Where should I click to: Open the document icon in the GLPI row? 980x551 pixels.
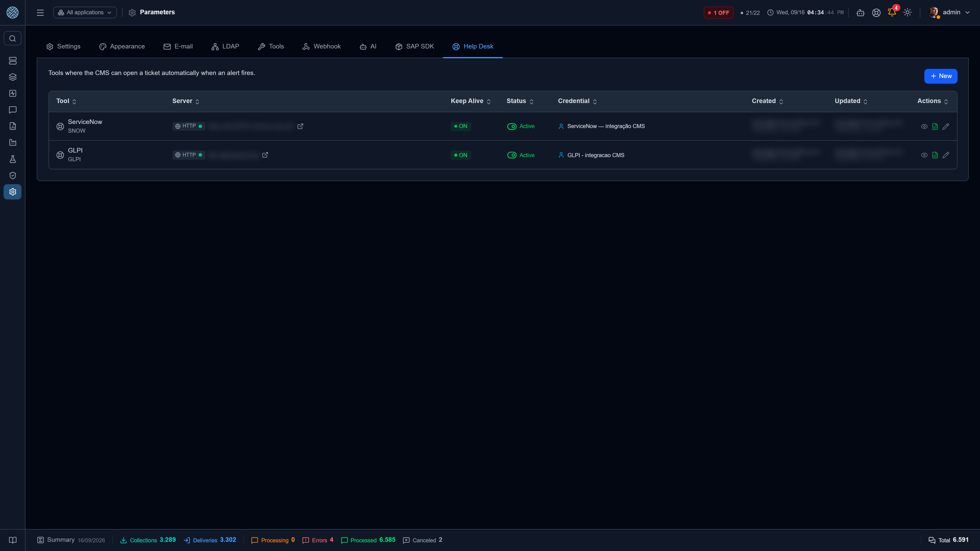pos(935,155)
